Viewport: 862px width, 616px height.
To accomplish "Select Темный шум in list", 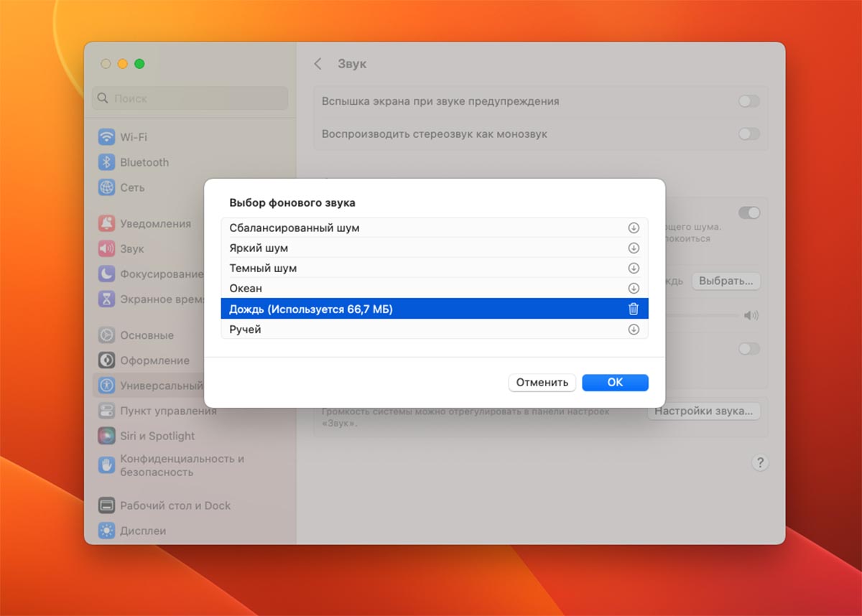I will [x=435, y=268].
